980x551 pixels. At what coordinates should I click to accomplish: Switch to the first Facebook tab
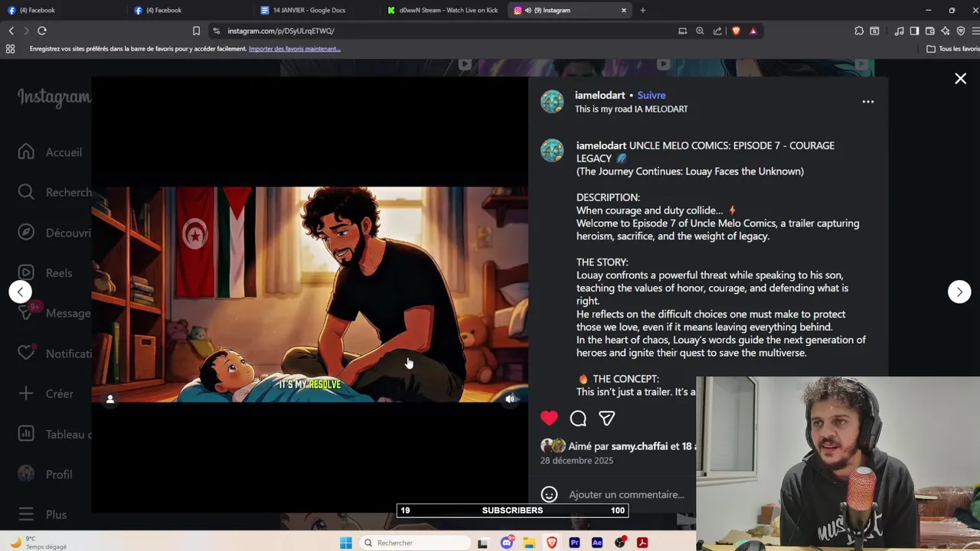(x=61, y=10)
